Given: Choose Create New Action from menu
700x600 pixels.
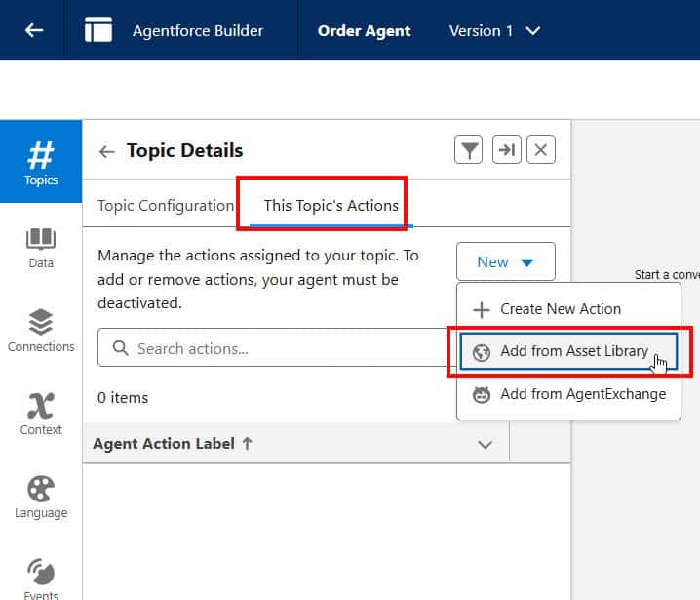Looking at the screenshot, I should (568, 309).
